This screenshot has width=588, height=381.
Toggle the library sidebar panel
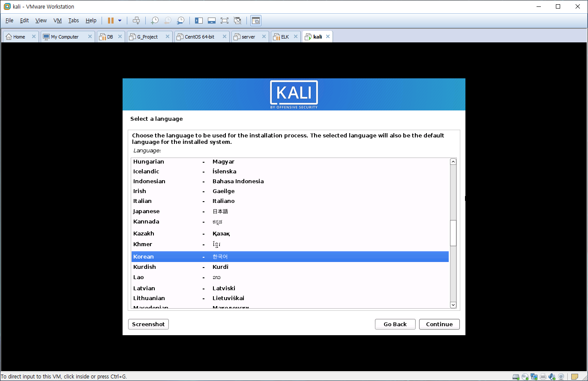tap(198, 21)
